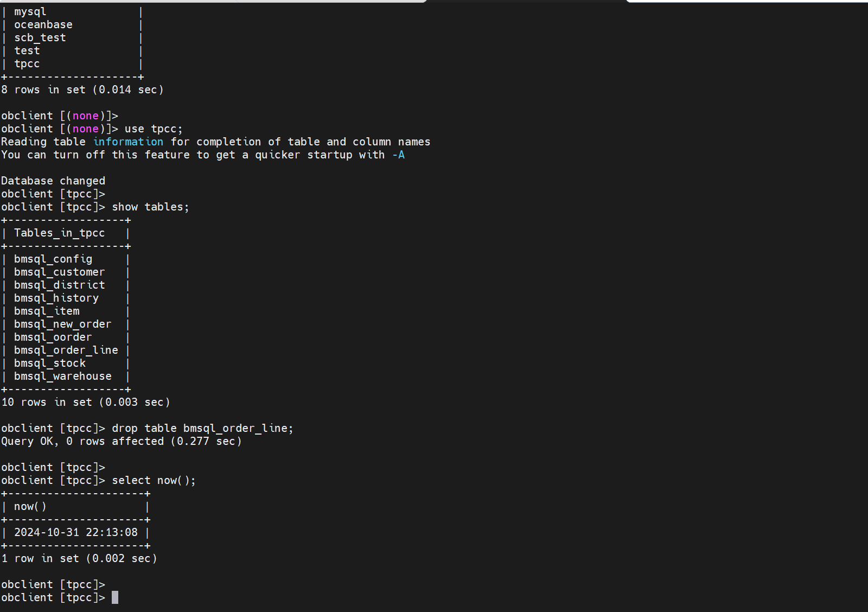This screenshot has width=868, height=612.
Task: Click the bmsql_history entry
Action: (x=56, y=298)
